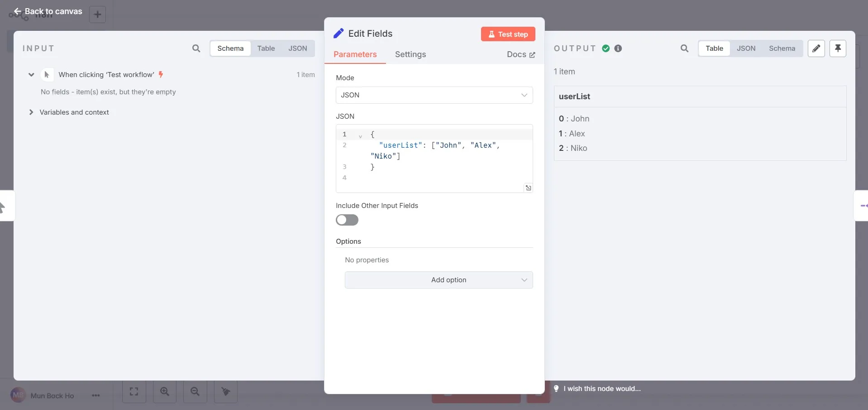Click the Test step button

pyautogui.click(x=508, y=34)
